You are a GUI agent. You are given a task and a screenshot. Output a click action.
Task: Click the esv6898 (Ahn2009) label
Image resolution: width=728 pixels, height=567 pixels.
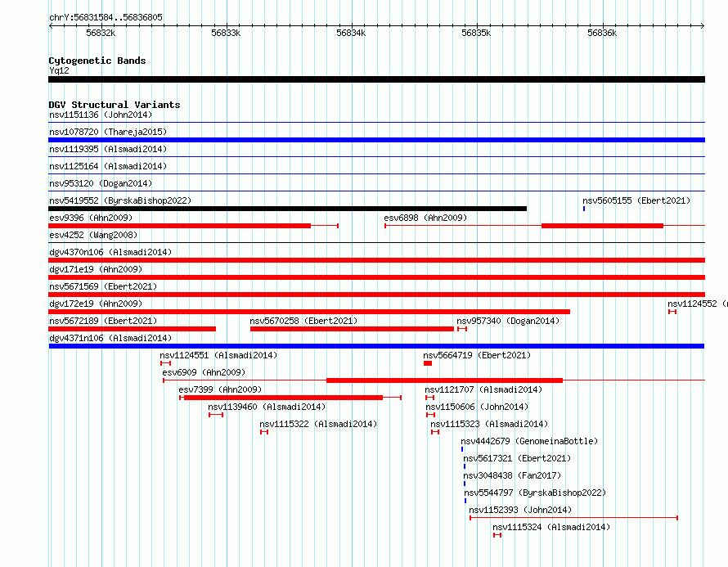(425, 218)
